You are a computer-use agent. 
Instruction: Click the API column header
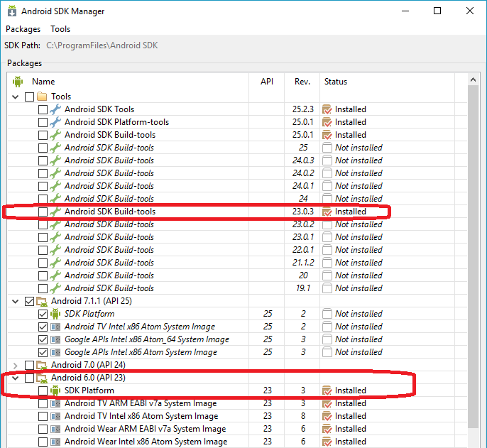point(266,82)
